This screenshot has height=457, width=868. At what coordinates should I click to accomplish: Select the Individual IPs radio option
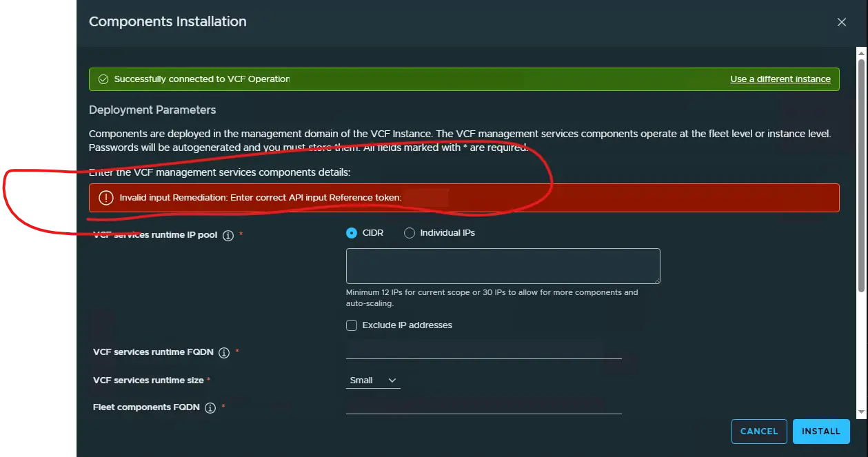410,233
